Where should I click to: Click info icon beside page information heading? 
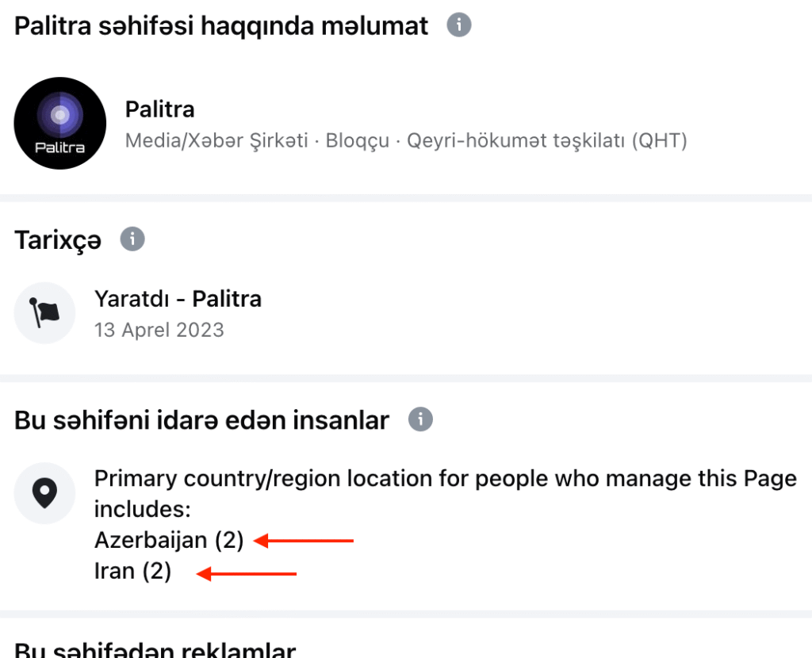pyautogui.click(x=459, y=25)
